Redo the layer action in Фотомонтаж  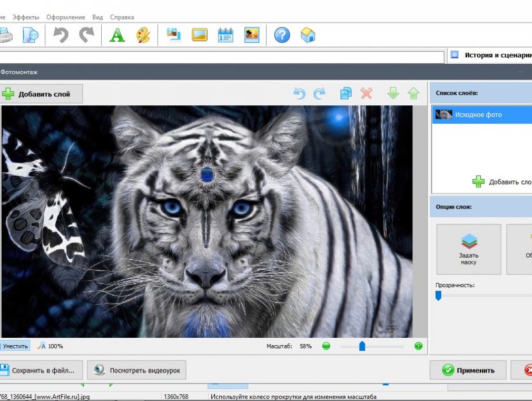click(x=319, y=93)
